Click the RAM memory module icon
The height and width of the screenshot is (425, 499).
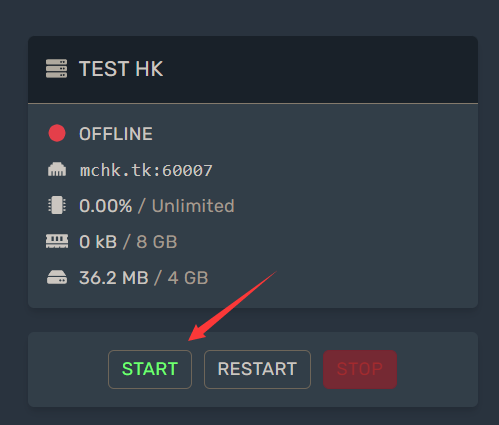[x=57, y=241]
